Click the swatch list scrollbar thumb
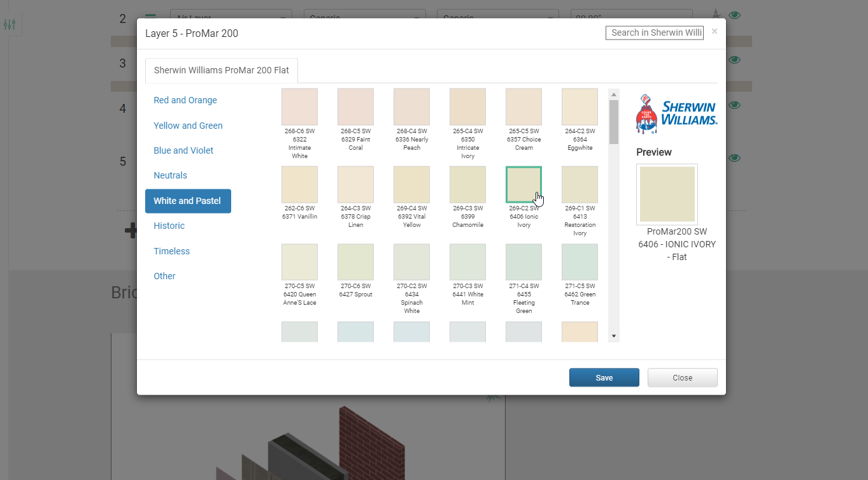Image resolution: width=868 pixels, height=480 pixels. [614, 122]
